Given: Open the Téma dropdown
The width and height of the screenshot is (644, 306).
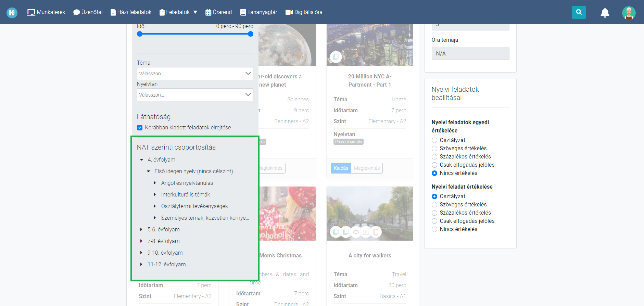Looking at the screenshot, I should pos(195,74).
